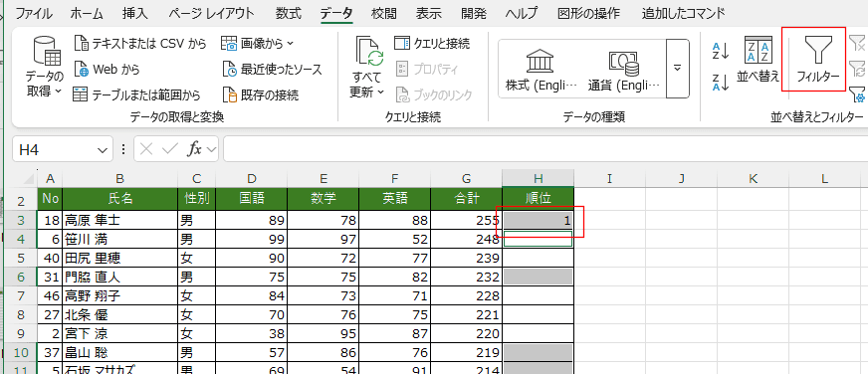Viewport: 868px width, 374px height.
Task: Sort ascending with the A-Z icon
Action: (x=721, y=51)
